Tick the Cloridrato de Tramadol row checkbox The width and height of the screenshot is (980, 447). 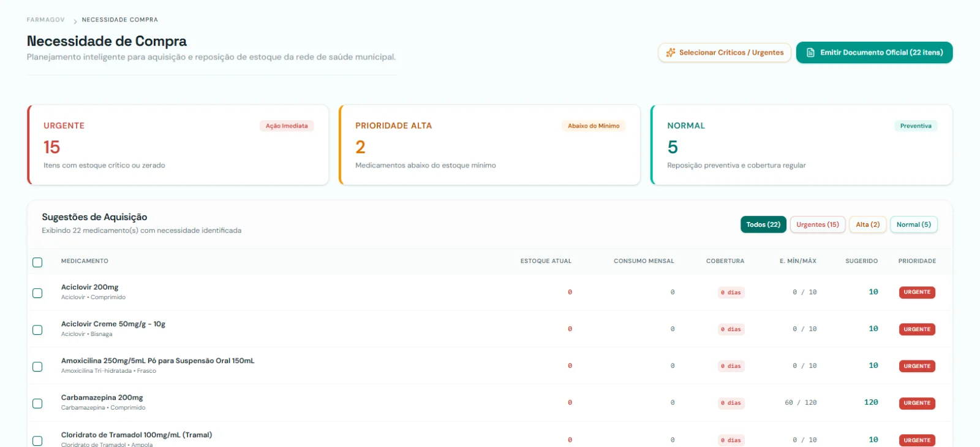point(37,441)
